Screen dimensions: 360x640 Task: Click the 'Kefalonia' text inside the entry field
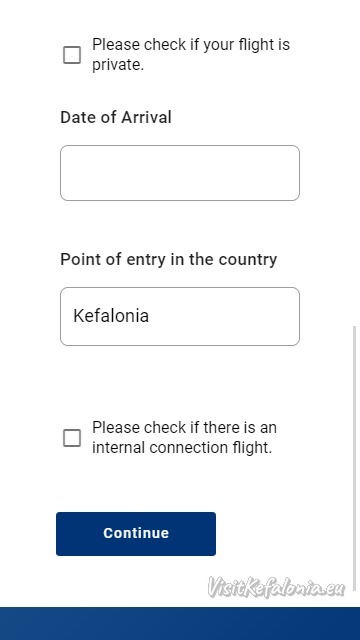tap(111, 316)
